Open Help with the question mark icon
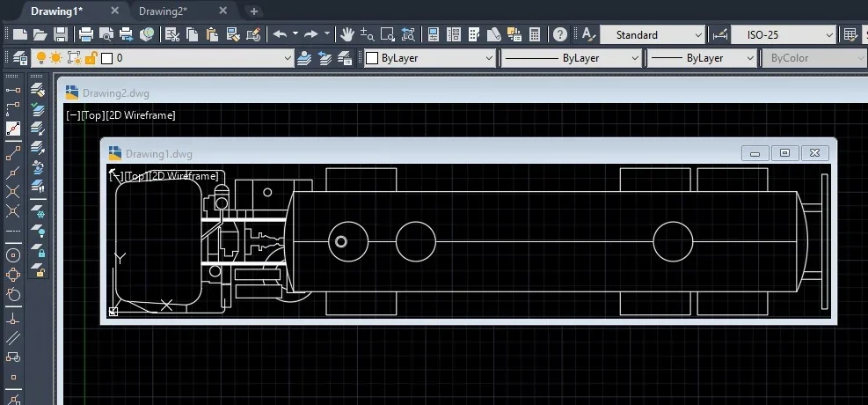Image resolution: width=868 pixels, height=405 pixels. [560, 34]
